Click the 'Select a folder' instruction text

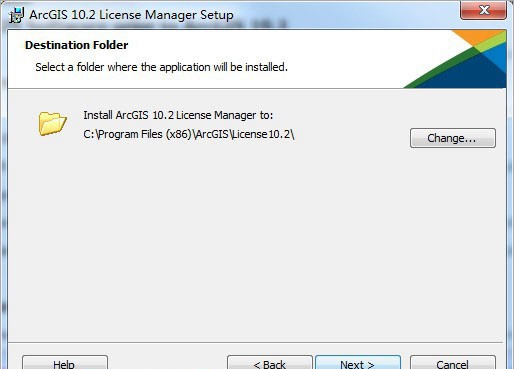(x=161, y=67)
